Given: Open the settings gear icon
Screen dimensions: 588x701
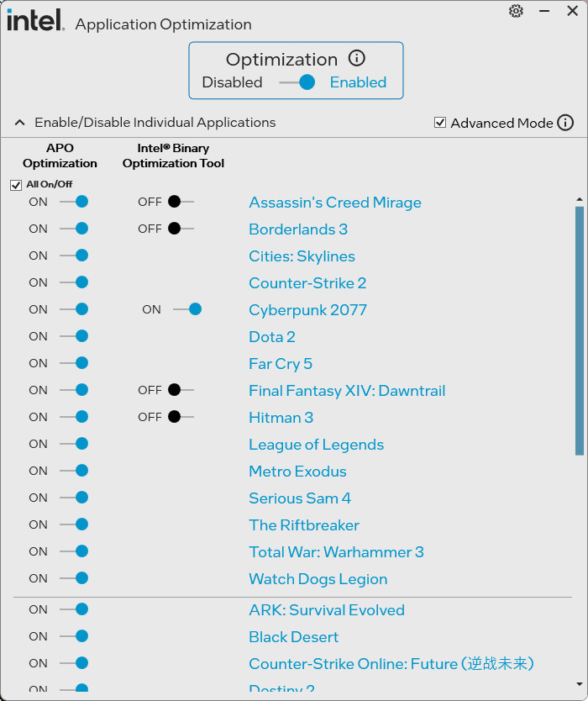Looking at the screenshot, I should (x=516, y=11).
